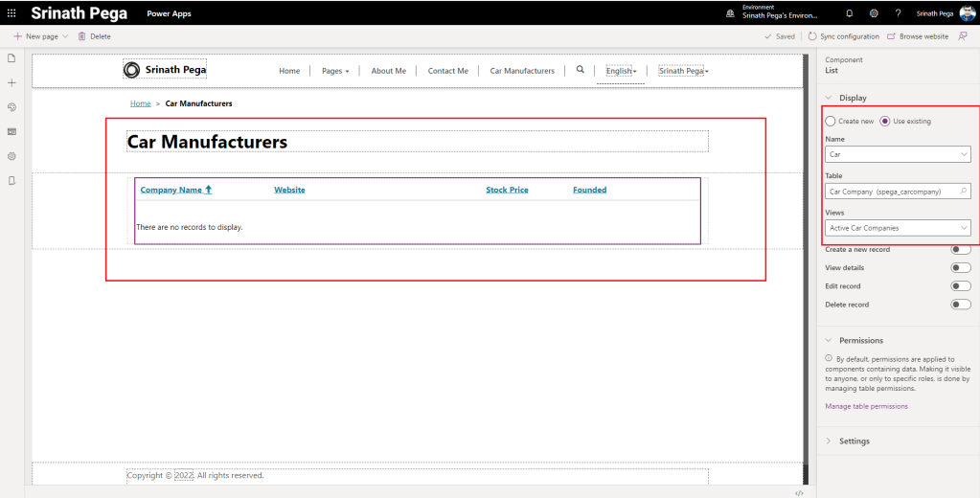Enable the 'Delete record' toggle
The image size is (980, 498).
(960, 305)
